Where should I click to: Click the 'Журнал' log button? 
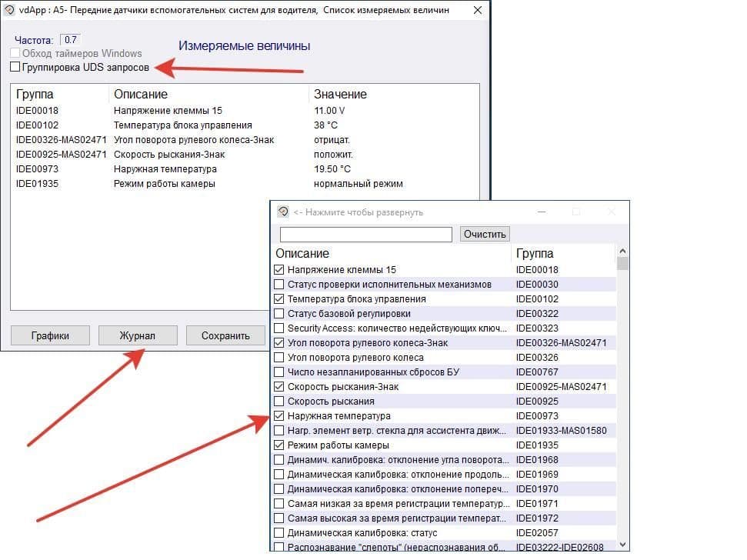(x=138, y=335)
